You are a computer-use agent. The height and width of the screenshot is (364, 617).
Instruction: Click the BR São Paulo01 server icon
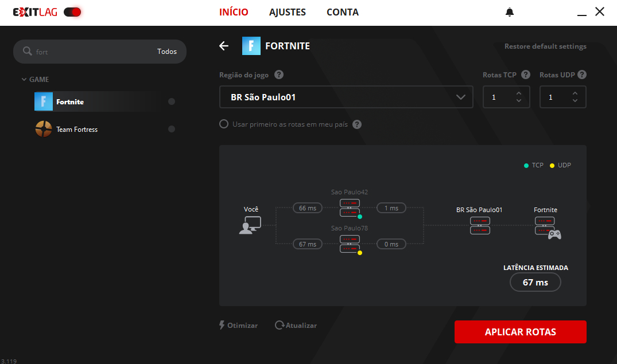[479, 225]
